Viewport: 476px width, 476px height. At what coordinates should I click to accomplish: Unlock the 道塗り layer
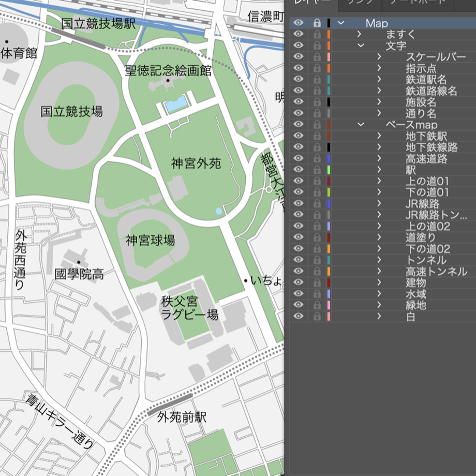click(x=317, y=237)
